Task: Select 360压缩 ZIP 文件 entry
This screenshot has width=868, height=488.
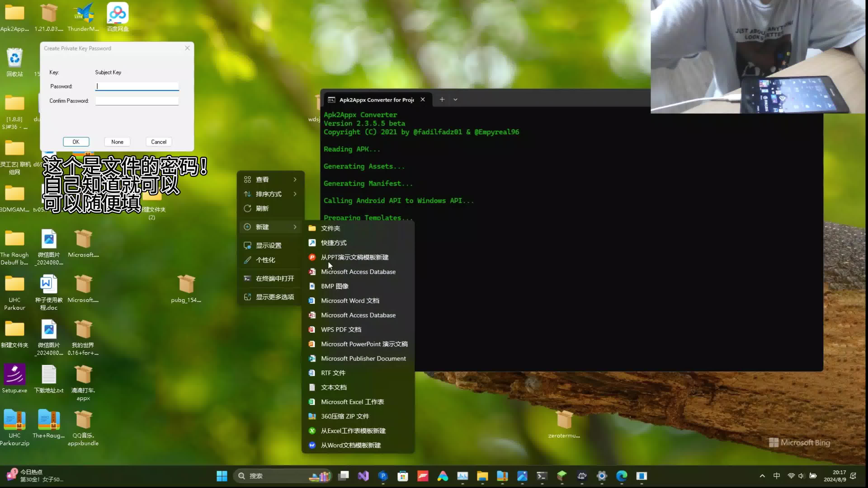Action: tap(358, 417)
